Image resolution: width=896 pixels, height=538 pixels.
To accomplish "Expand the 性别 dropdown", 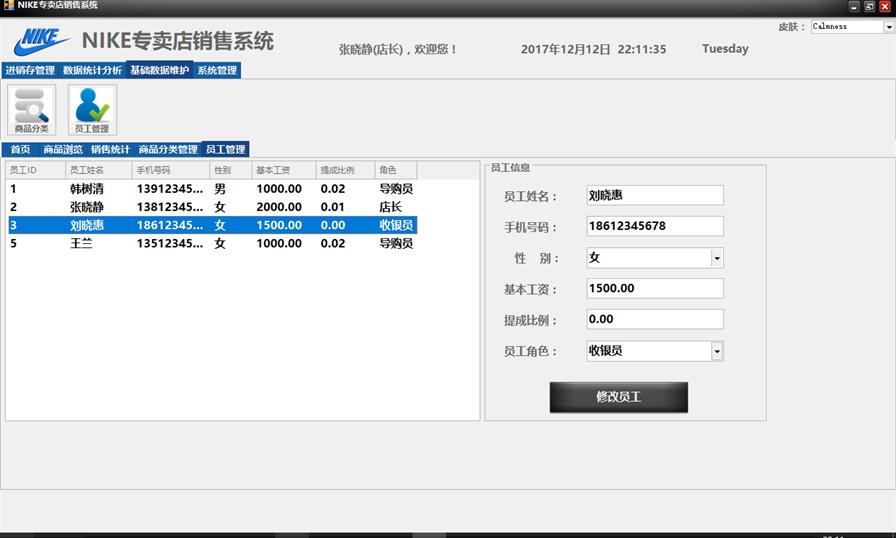I will tap(716, 258).
